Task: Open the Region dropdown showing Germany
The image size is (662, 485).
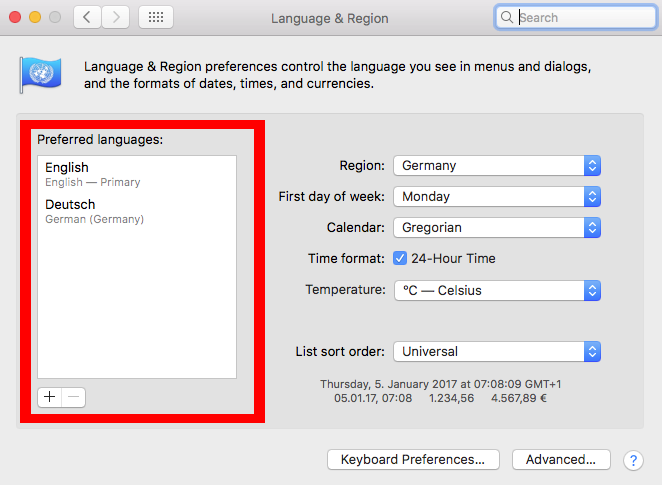Action: tap(497, 165)
